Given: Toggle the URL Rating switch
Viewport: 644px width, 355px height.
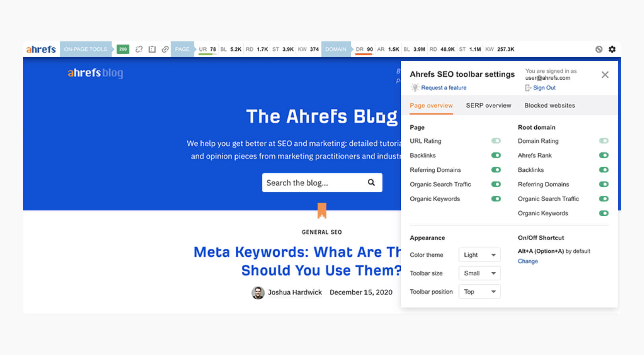Looking at the screenshot, I should pyautogui.click(x=496, y=141).
